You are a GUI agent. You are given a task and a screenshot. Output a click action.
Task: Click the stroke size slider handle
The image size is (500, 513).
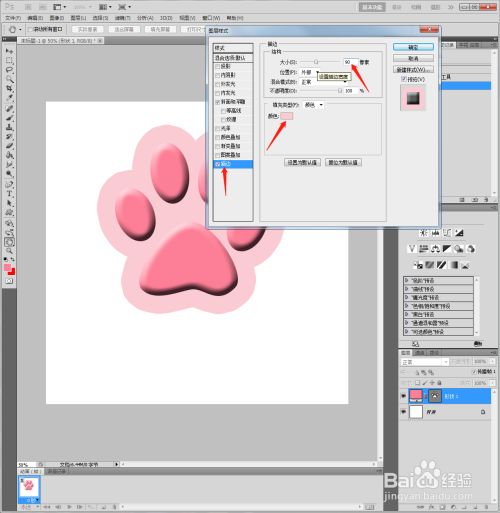tap(316, 62)
